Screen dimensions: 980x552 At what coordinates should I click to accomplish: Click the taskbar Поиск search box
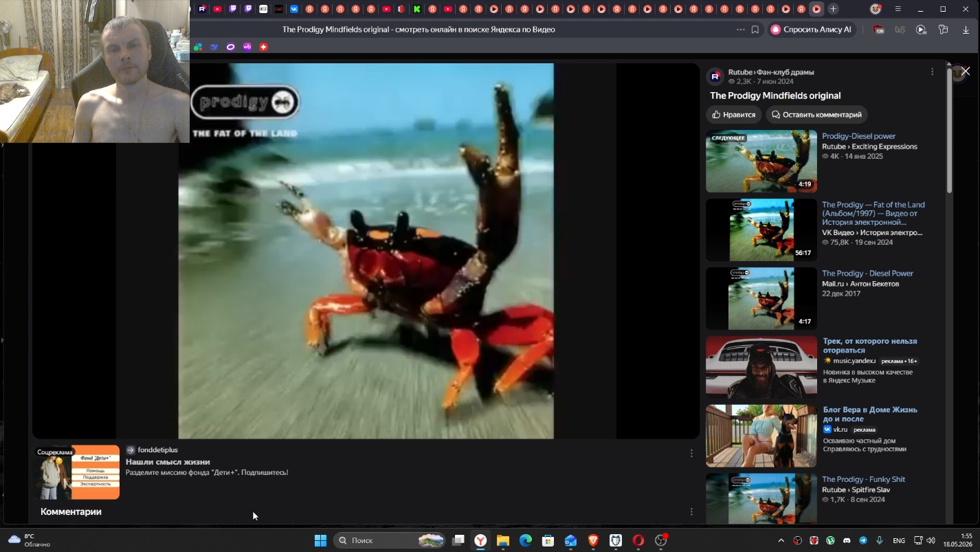[x=391, y=540]
